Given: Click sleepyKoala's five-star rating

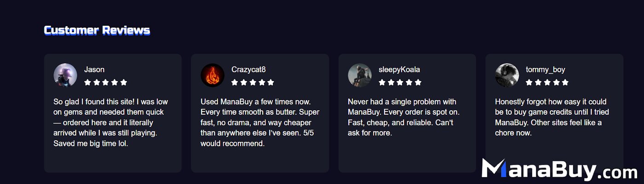Looking at the screenshot, I should (x=400, y=83).
